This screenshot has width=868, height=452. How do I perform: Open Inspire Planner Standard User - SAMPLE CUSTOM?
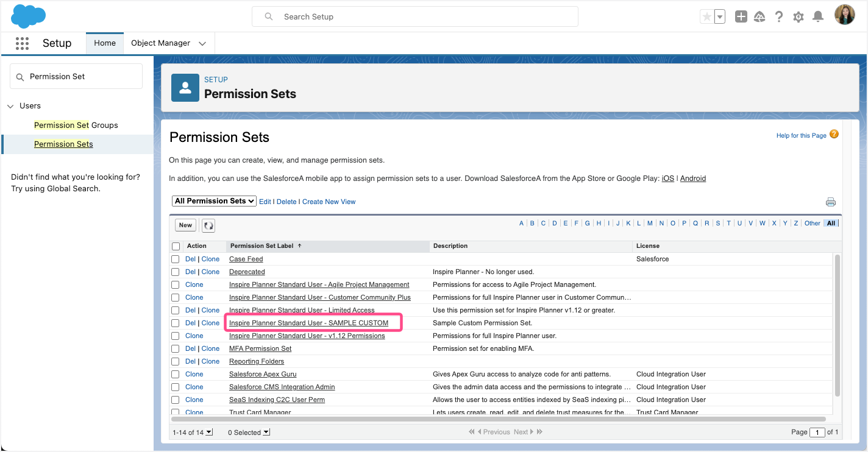click(308, 323)
